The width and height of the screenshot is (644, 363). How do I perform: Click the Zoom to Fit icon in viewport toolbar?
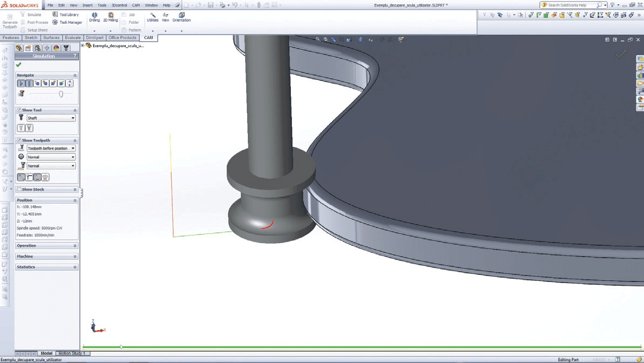[x=318, y=39]
